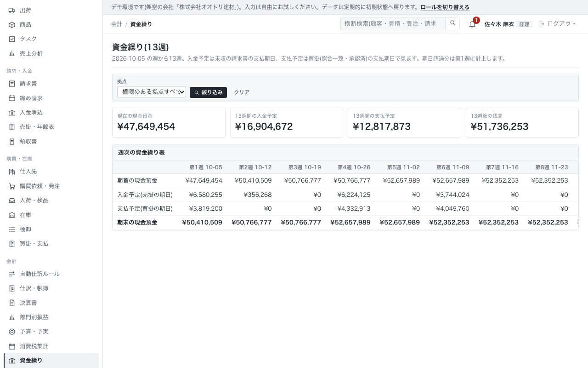This screenshot has width=588, height=368.
Task: Open 買掛・支払 in the sidebar
Action: point(51,244)
